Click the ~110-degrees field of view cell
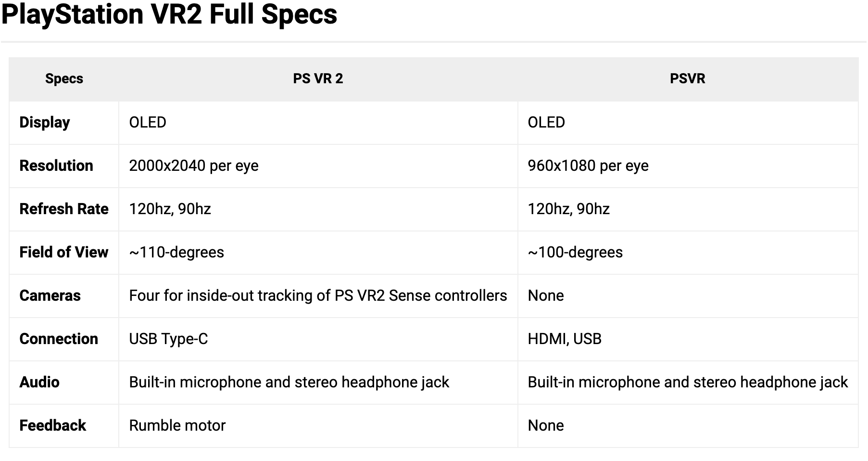Viewport: 868px width, 461px height. coord(176,252)
